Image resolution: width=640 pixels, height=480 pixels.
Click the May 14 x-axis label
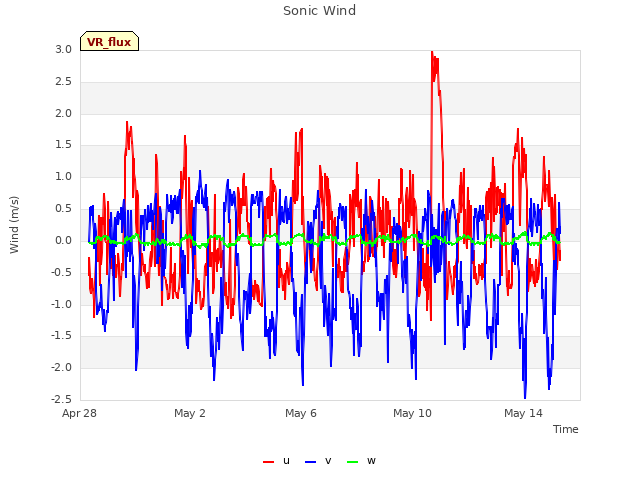523,413
